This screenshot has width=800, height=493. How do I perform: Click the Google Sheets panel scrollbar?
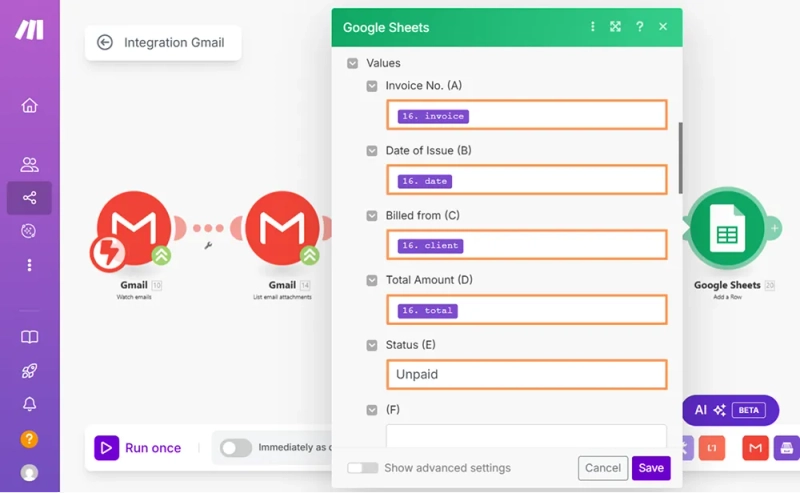(680, 158)
